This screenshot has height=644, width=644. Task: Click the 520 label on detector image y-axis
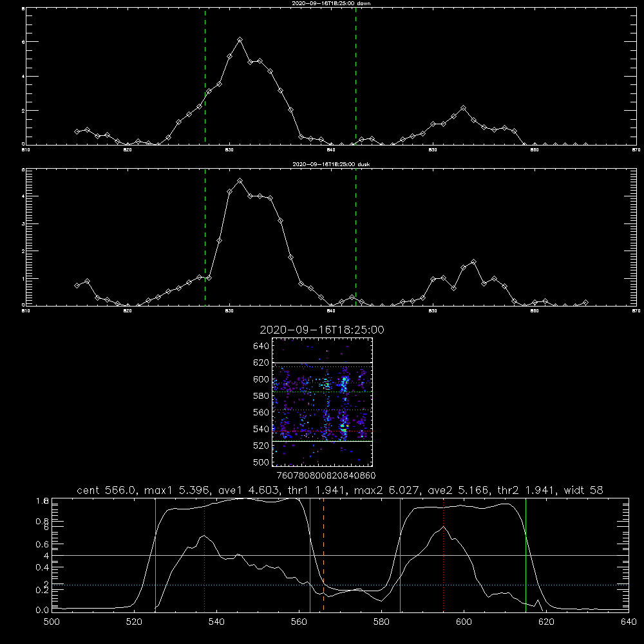(x=261, y=446)
